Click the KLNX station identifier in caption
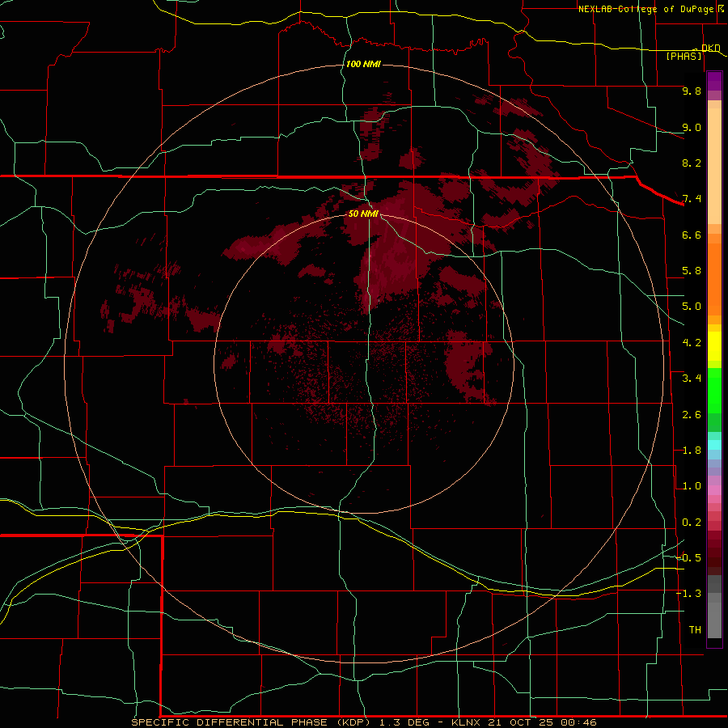 pyautogui.click(x=467, y=722)
